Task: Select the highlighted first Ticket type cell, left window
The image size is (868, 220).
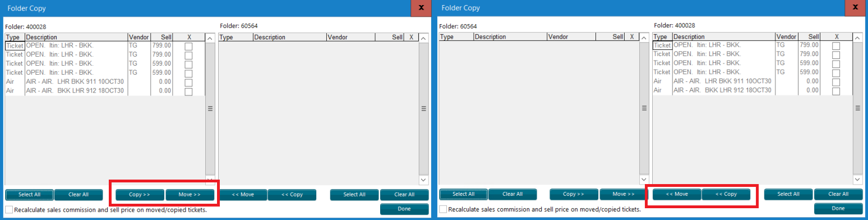Action: [x=15, y=46]
